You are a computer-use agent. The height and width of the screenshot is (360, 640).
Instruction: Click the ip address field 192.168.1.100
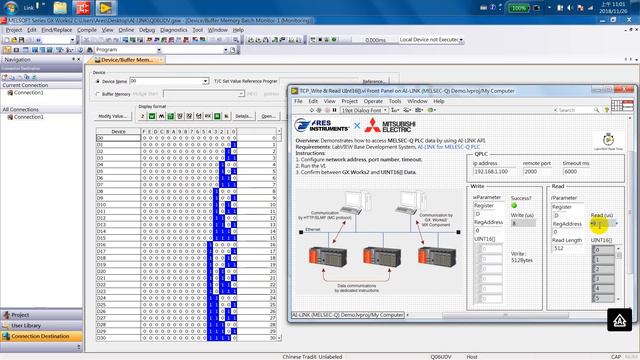click(x=495, y=171)
